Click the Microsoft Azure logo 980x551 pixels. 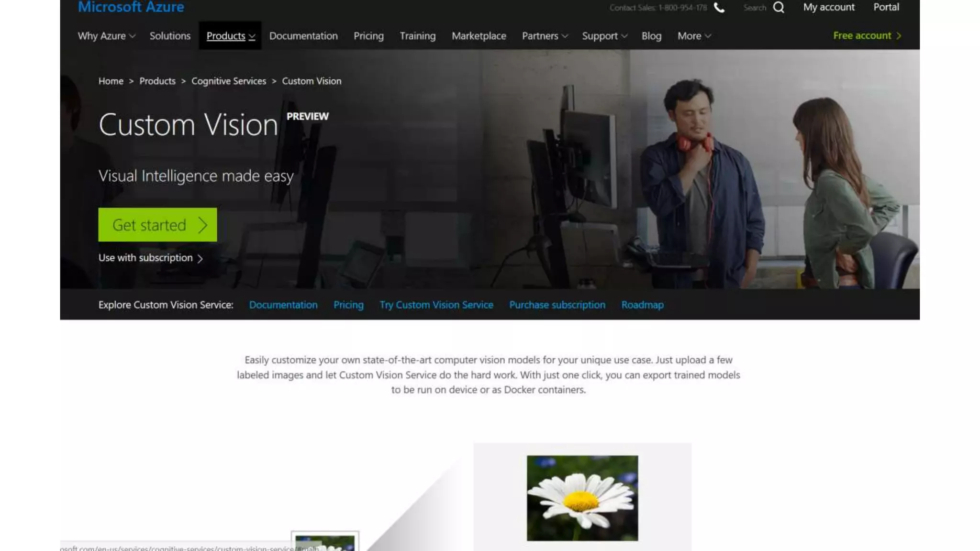coord(131,7)
